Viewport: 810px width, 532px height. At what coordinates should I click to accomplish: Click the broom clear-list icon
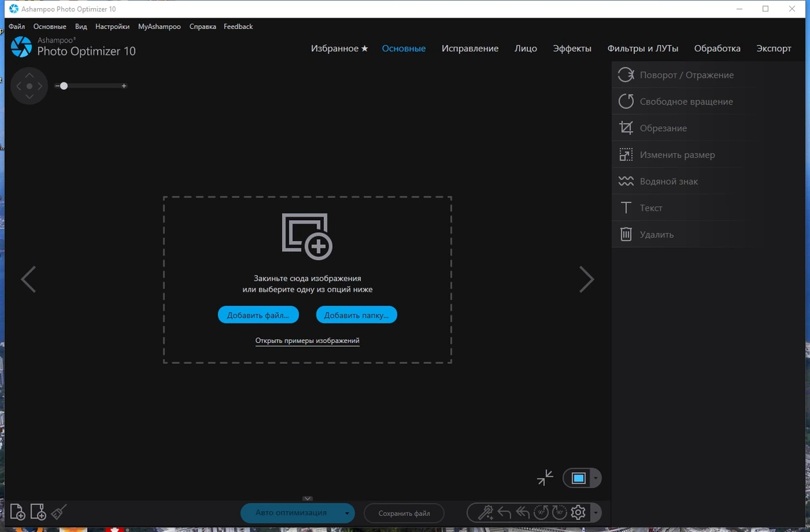(59, 511)
